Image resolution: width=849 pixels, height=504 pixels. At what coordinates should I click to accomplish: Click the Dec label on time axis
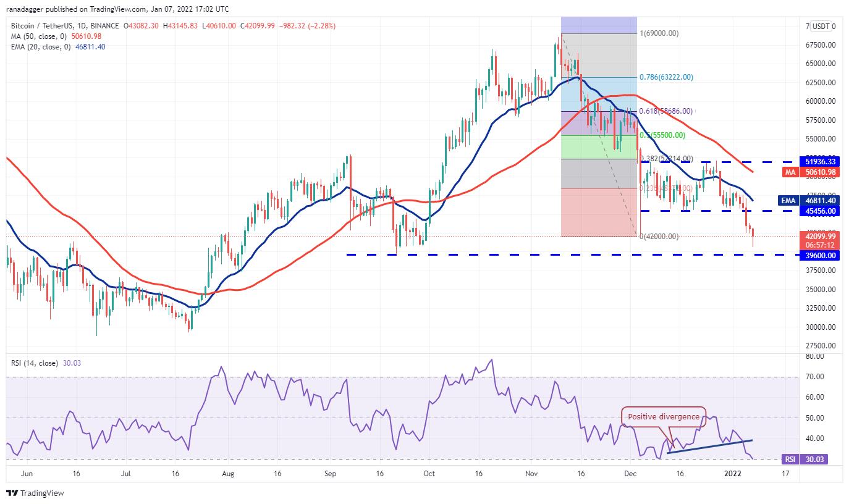630,474
